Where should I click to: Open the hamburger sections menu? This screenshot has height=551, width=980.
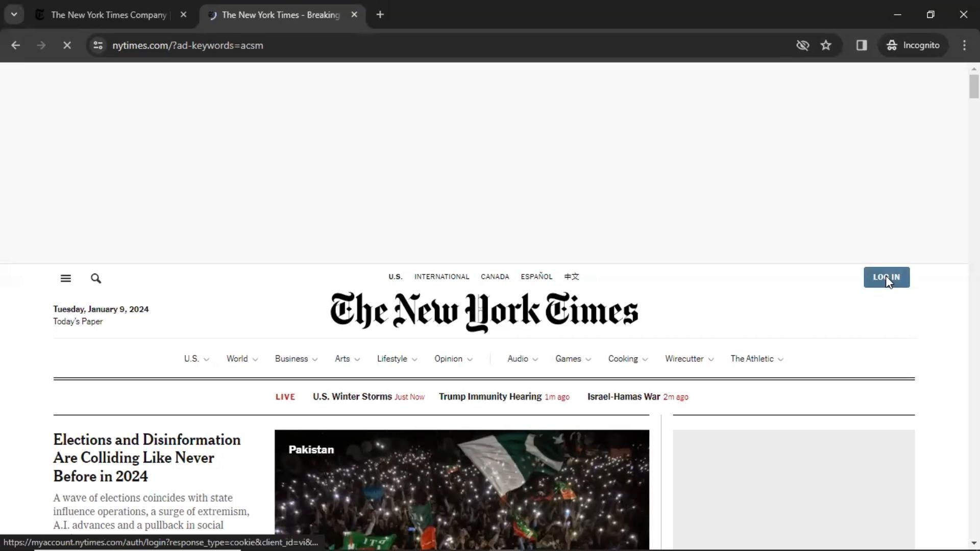click(x=66, y=279)
